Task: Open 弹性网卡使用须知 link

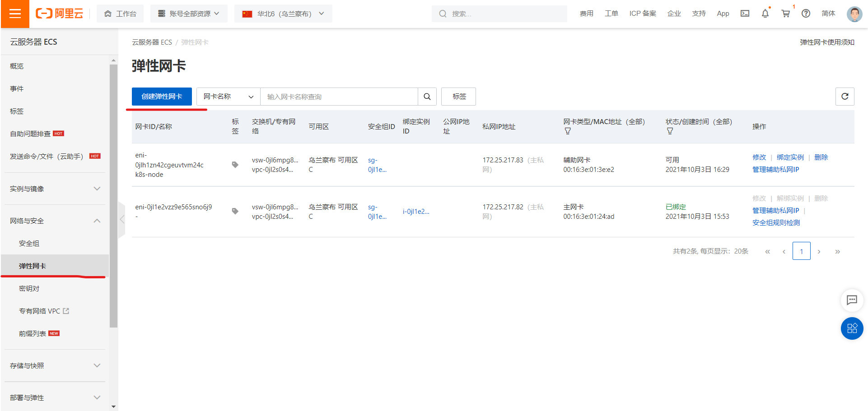Action: pyautogui.click(x=827, y=42)
